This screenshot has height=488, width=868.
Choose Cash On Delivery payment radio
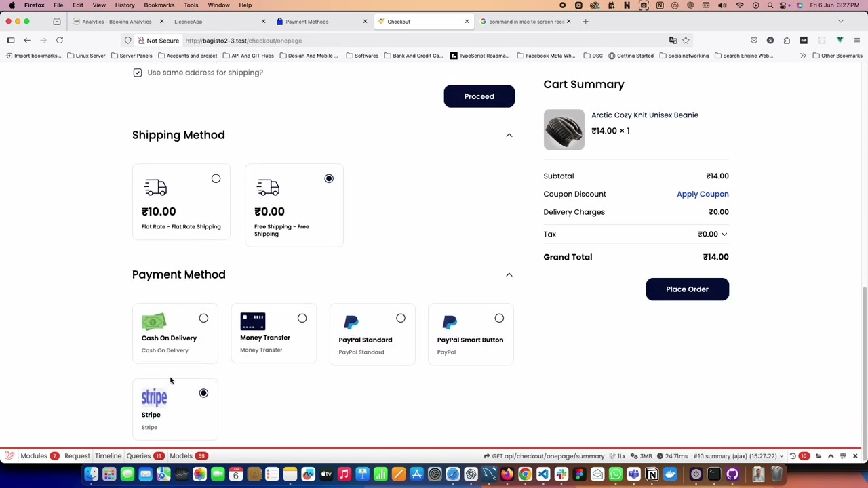(203, 319)
